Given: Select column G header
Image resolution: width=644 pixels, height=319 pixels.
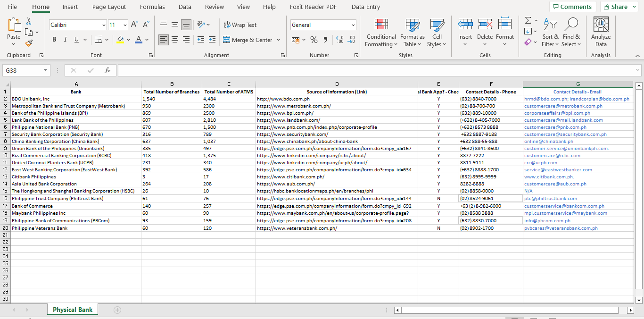Looking at the screenshot, I should [578, 84].
